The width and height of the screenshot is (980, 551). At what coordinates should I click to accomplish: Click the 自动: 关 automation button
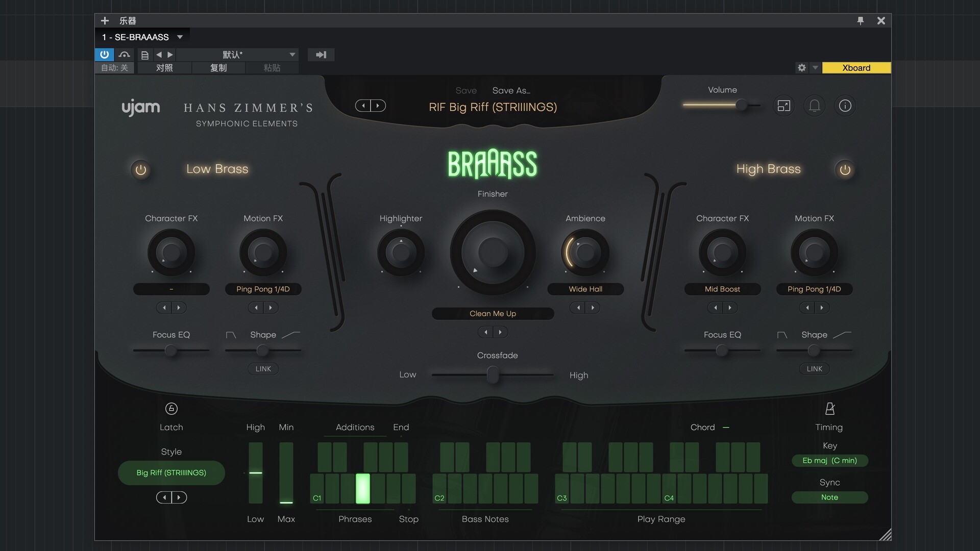click(114, 68)
